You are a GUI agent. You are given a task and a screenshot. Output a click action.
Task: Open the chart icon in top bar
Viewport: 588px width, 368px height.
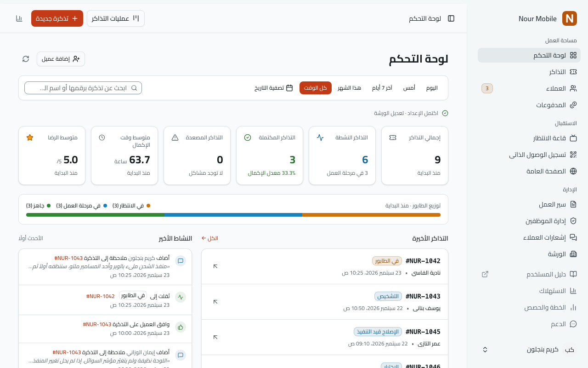pos(19,18)
